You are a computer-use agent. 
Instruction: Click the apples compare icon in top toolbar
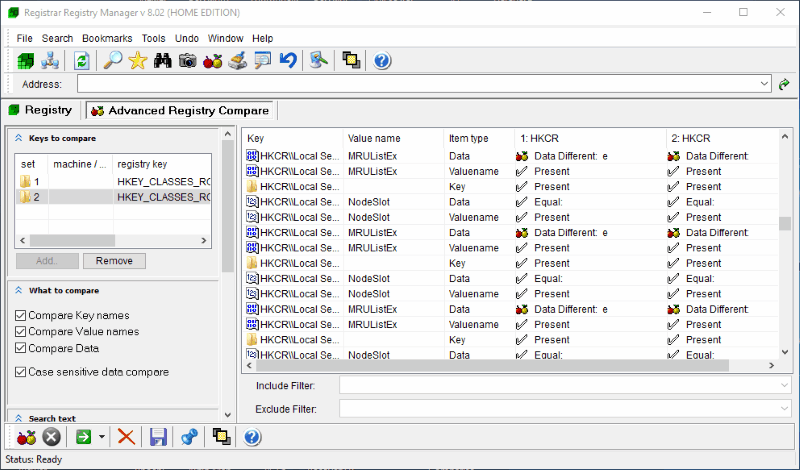(213, 61)
